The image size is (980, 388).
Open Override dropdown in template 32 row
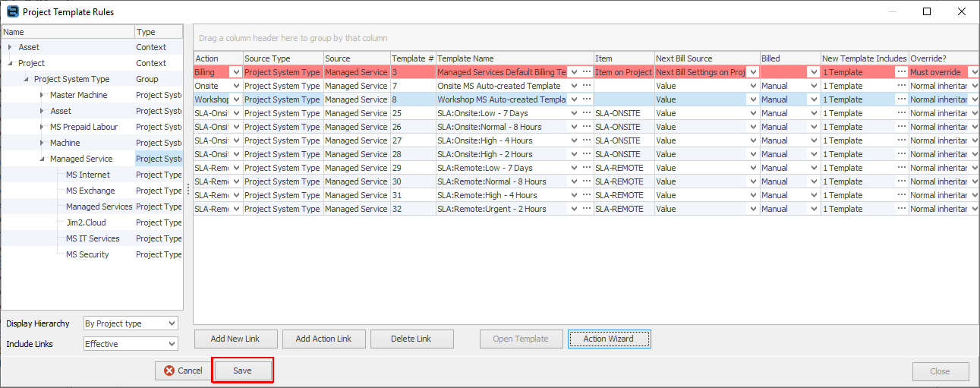point(974,209)
